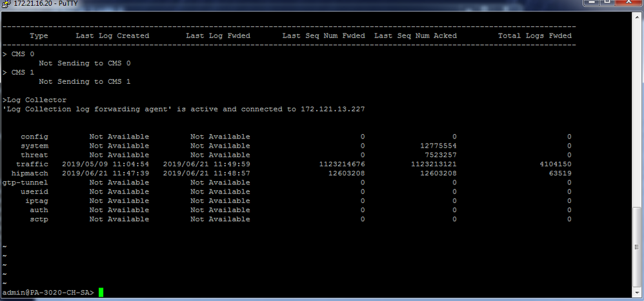Image resolution: width=644 pixels, height=301 pixels.
Task: Click the '>Log Collector' line
Action: pyautogui.click(x=34, y=100)
